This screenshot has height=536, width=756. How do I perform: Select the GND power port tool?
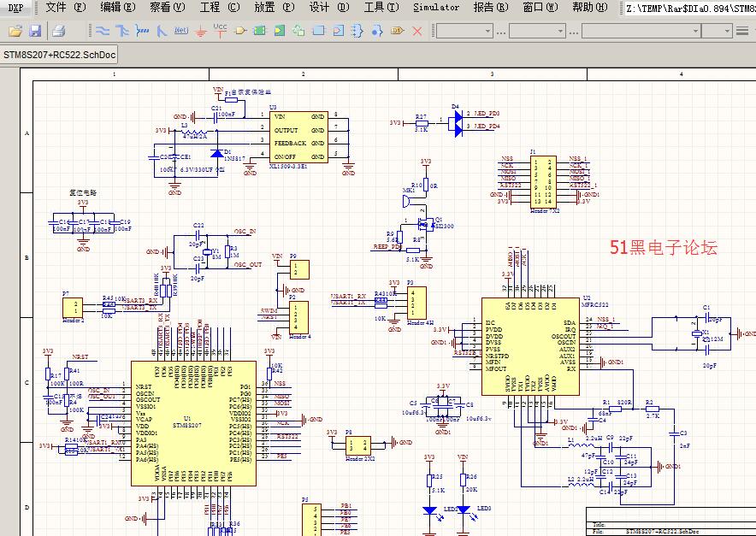[x=200, y=31]
